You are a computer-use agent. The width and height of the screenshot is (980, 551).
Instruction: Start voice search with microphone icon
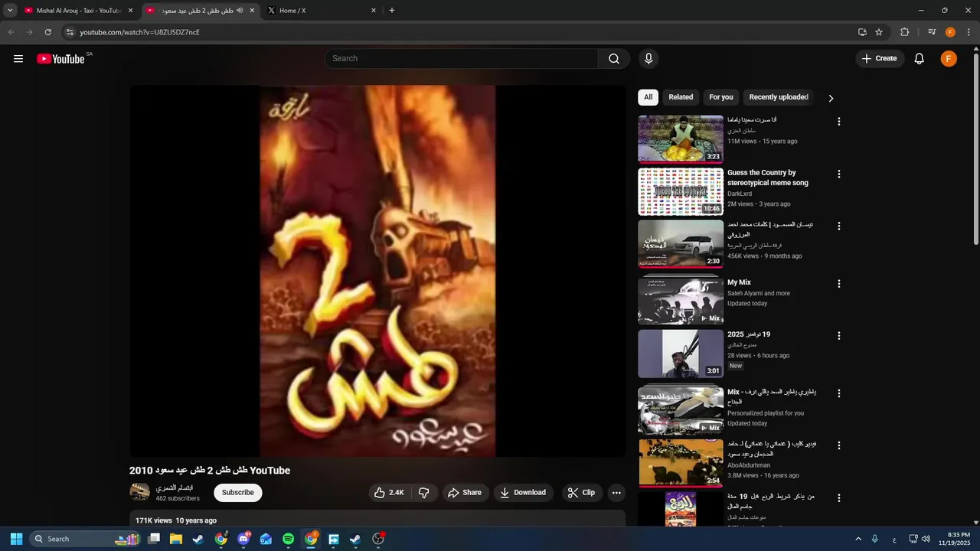pyautogui.click(x=648, y=59)
